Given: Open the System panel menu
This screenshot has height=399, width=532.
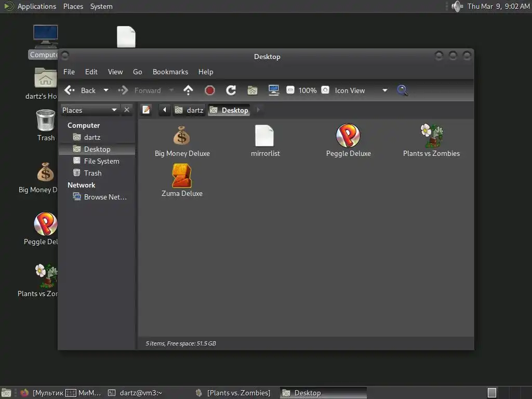Looking at the screenshot, I should (x=101, y=6).
